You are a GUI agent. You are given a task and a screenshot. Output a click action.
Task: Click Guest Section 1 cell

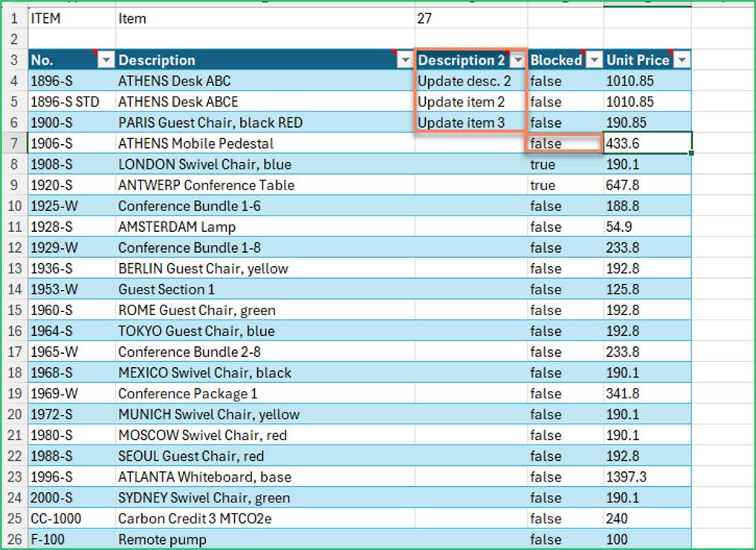[265, 289]
